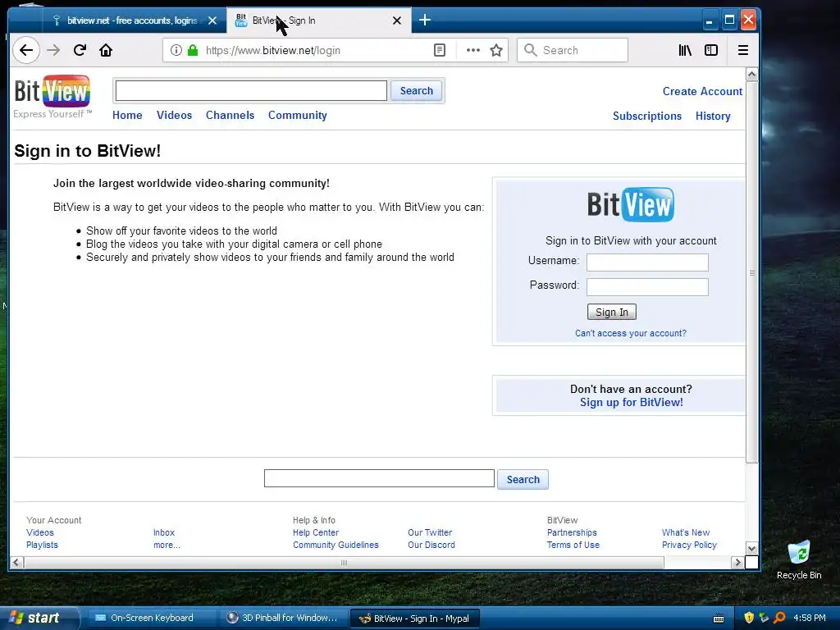This screenshot has width=840, height=630.
Task: Bookmark this page with the star icon
Action: tap(496, 50)
